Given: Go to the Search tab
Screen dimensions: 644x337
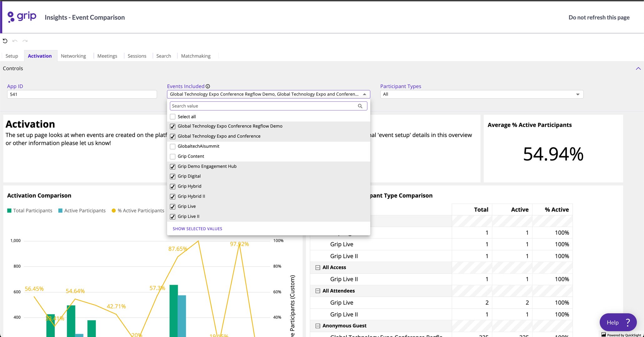Looking at the screenshot, I should [x=164, y=56].
